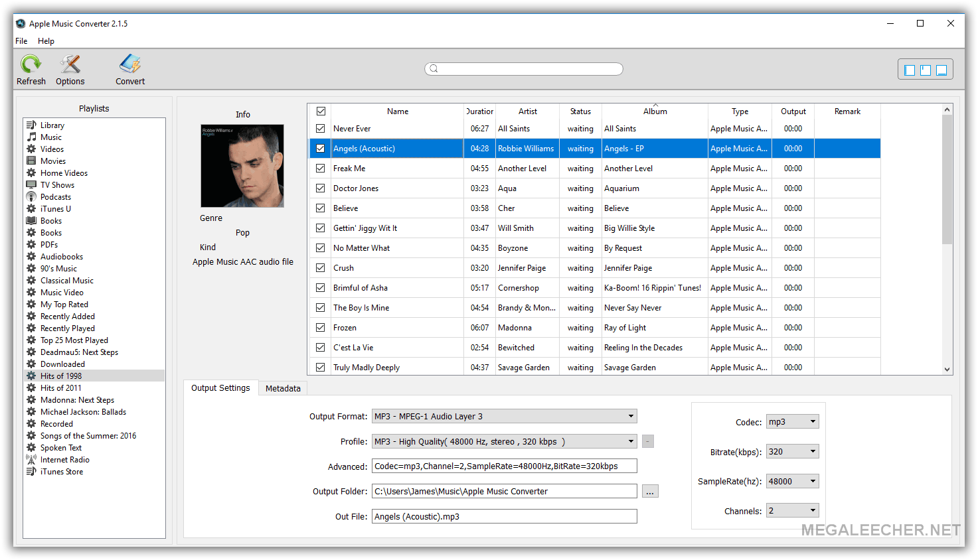Click the track list vertical scrollbar thumb
The width and height of the screenshot is (978, 560).
click(x=947, y=180)
